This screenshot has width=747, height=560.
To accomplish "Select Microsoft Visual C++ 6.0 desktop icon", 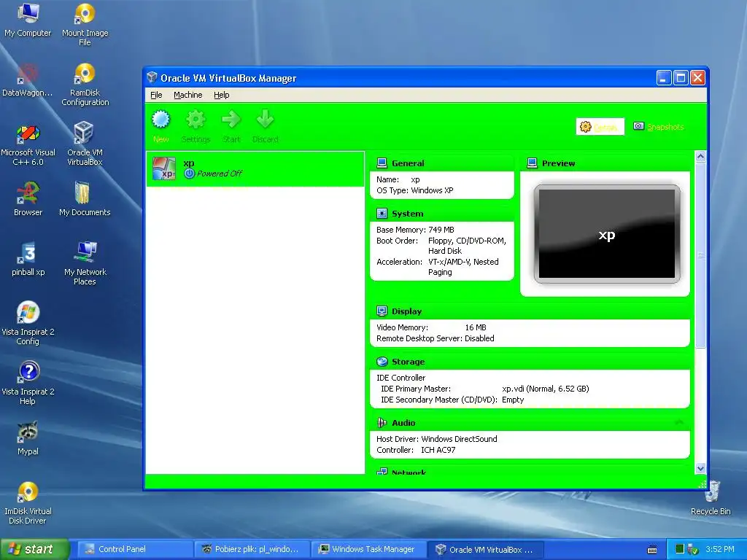I will (28, 144).
